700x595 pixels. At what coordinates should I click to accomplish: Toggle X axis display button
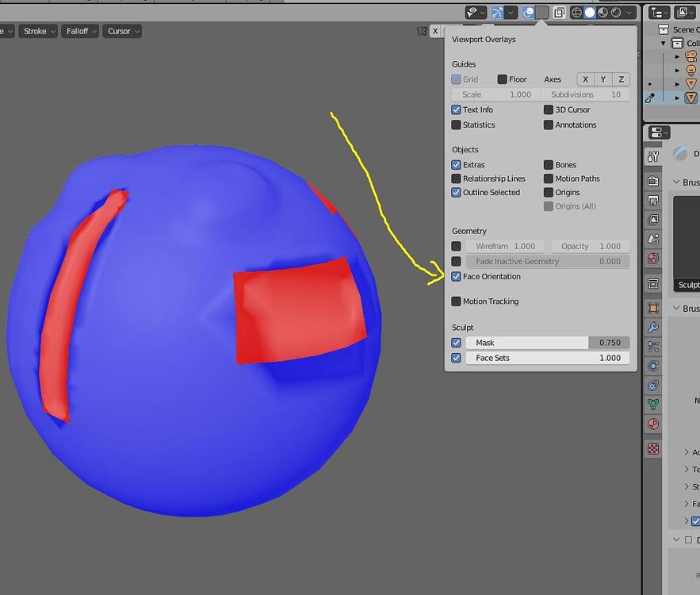click(x=585, y=79)
